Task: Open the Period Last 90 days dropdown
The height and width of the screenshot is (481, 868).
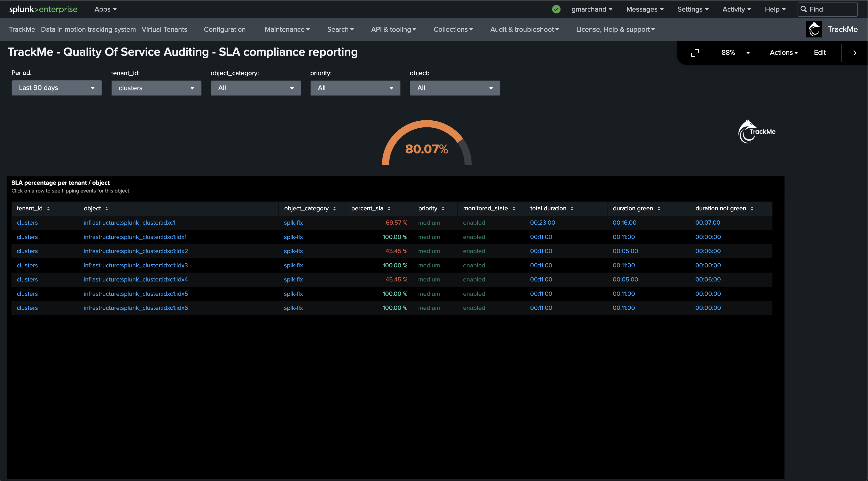Action: click(x=57, y=88)
